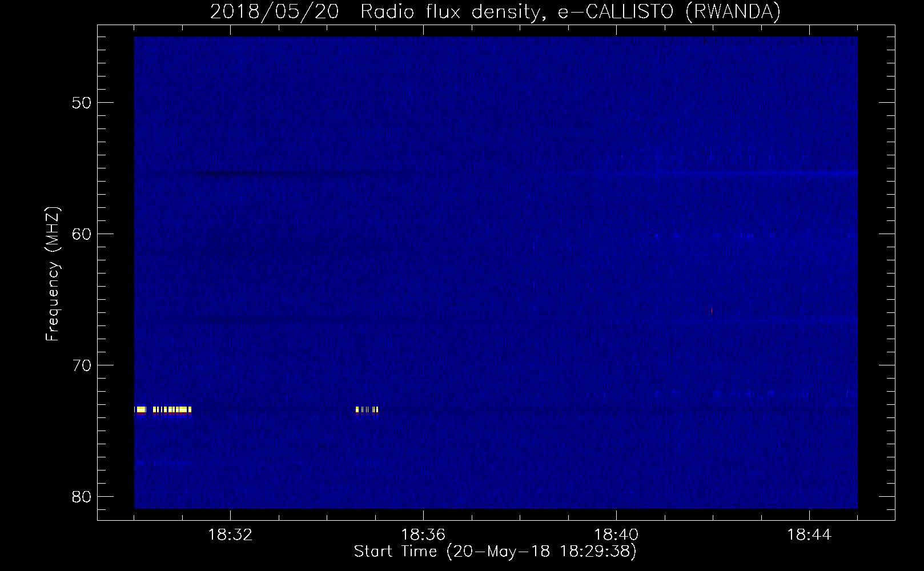Click the short bright burst near 18:35 at 73 MHz
This screenshot has height=571, width=924.
click(x=367, y=409)
